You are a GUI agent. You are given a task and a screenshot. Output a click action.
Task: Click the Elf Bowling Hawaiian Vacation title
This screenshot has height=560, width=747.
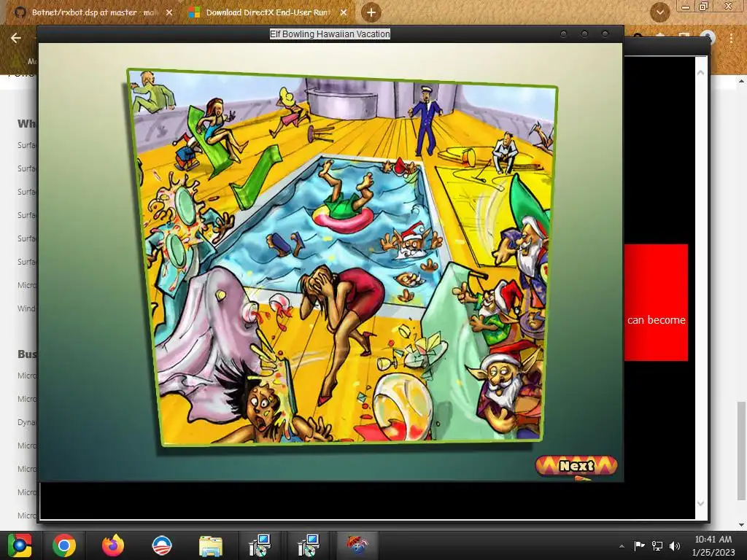tap(330, 34)
